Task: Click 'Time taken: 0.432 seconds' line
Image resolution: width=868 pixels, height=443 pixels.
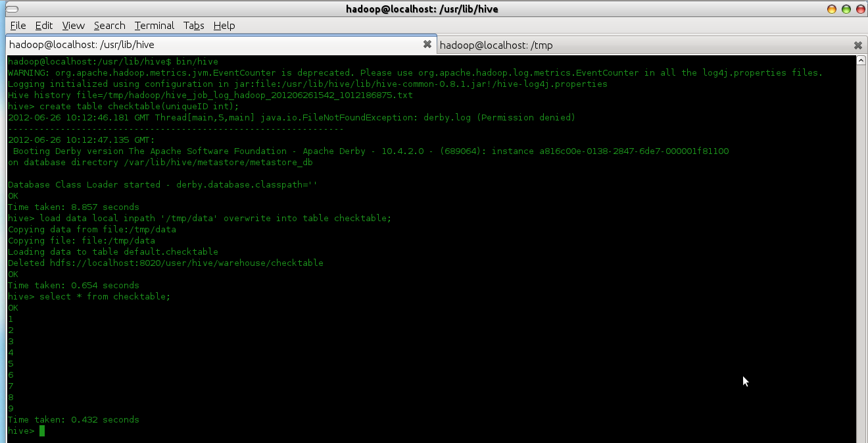Action: click(74, 420)
